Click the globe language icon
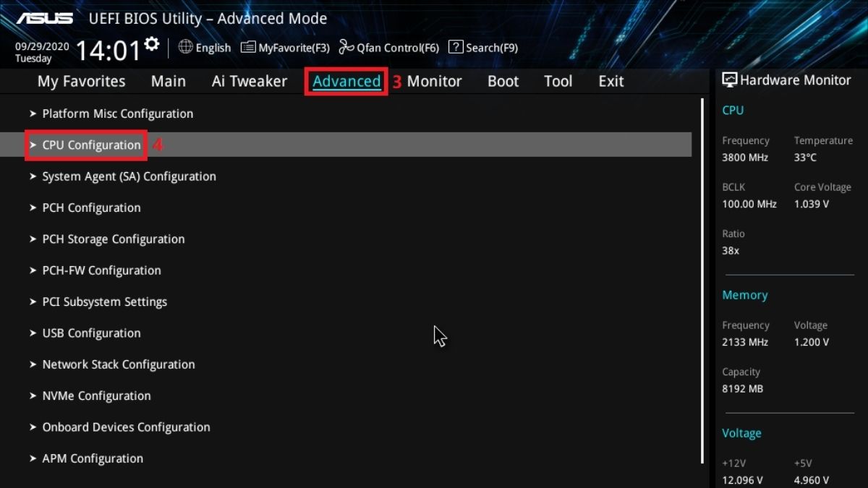Screen dimensions: 868x488 point(185,47)
